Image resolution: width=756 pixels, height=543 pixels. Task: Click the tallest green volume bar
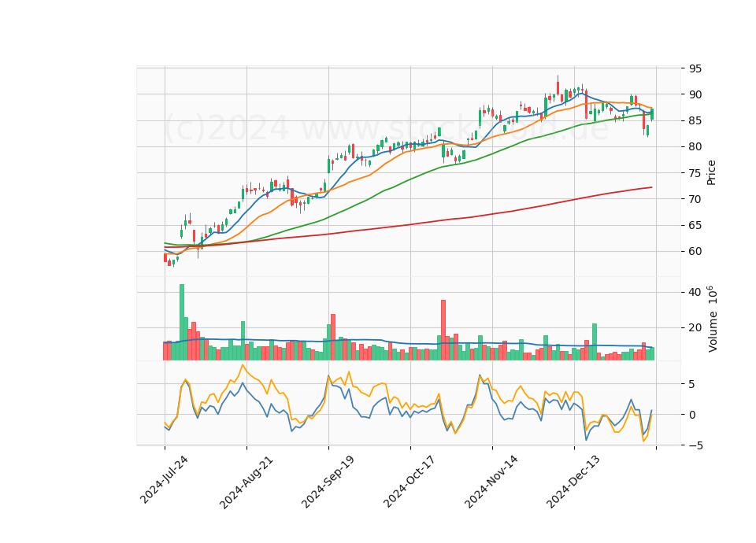(x=182, y=323)
